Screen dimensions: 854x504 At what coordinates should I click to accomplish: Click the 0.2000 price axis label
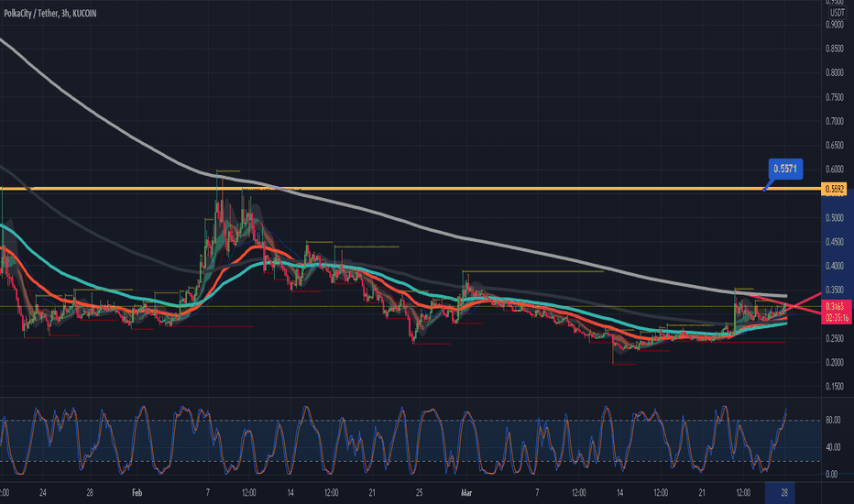pos(835,362)
